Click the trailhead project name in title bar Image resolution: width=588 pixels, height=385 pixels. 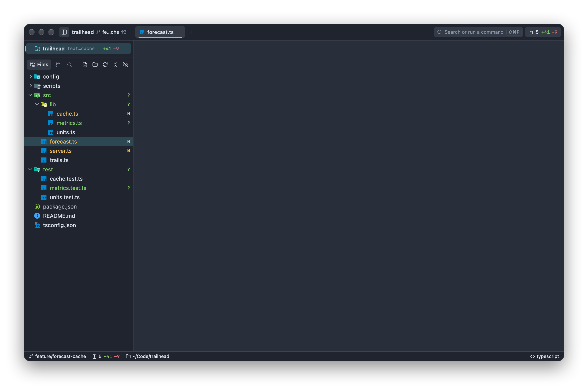[83, 32]
